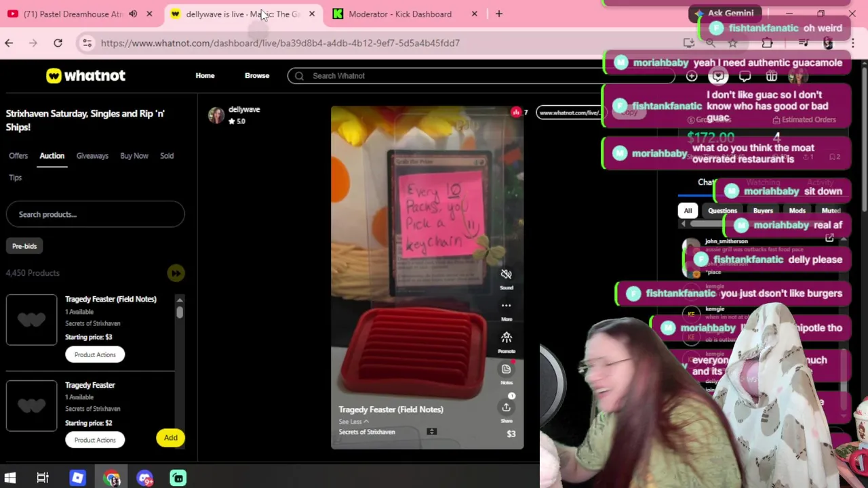Click the Pre-bids filter chip
The height and width of the screenshot is (488, 868).
click(24, 246)
